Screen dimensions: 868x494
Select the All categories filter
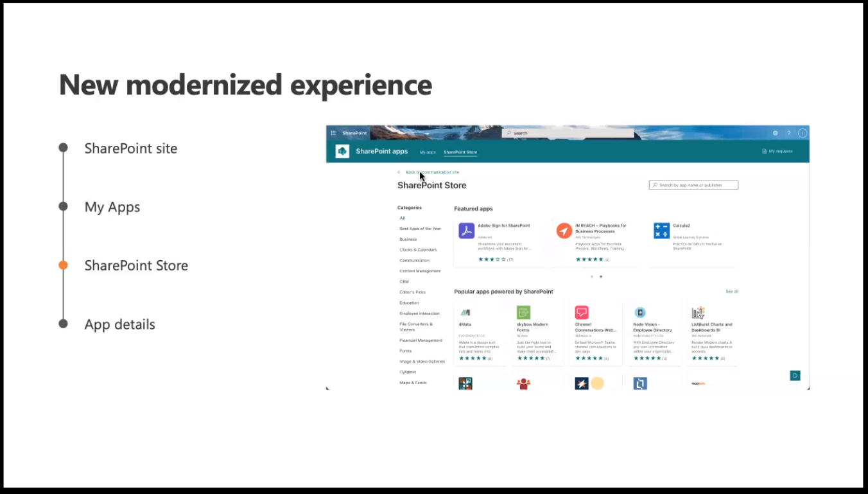[402, 218]
